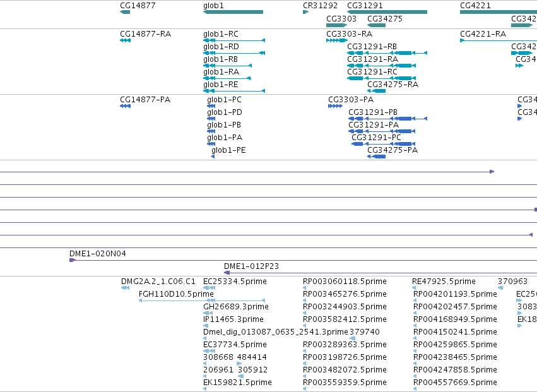Click feature number 379740
Screen dimensions: 537x392
tap(364, 333)
